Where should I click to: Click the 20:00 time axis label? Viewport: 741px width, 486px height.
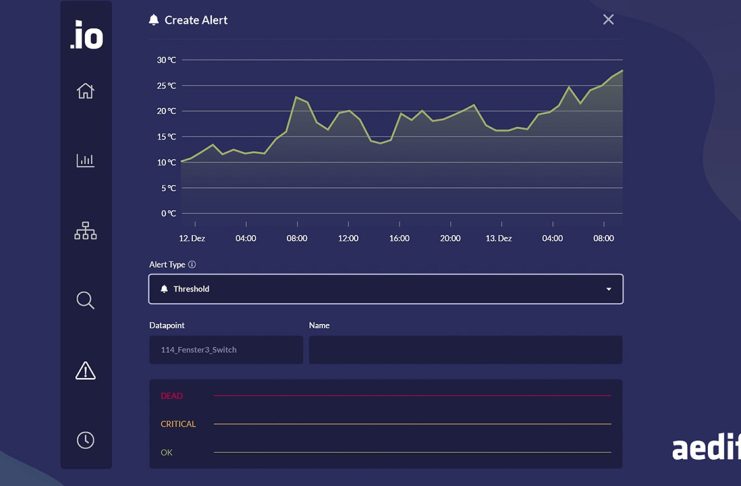click(x=450, y=238)
